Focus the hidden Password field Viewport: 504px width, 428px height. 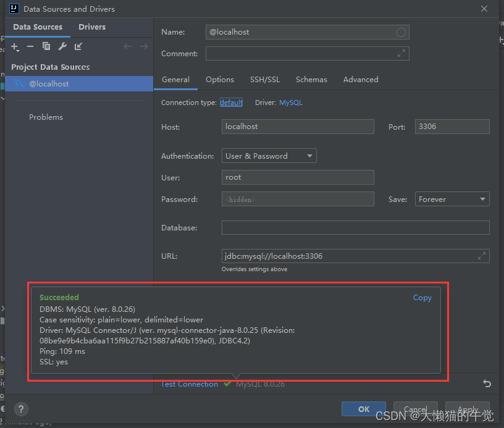pyautogui.click(x=298, y=199)
